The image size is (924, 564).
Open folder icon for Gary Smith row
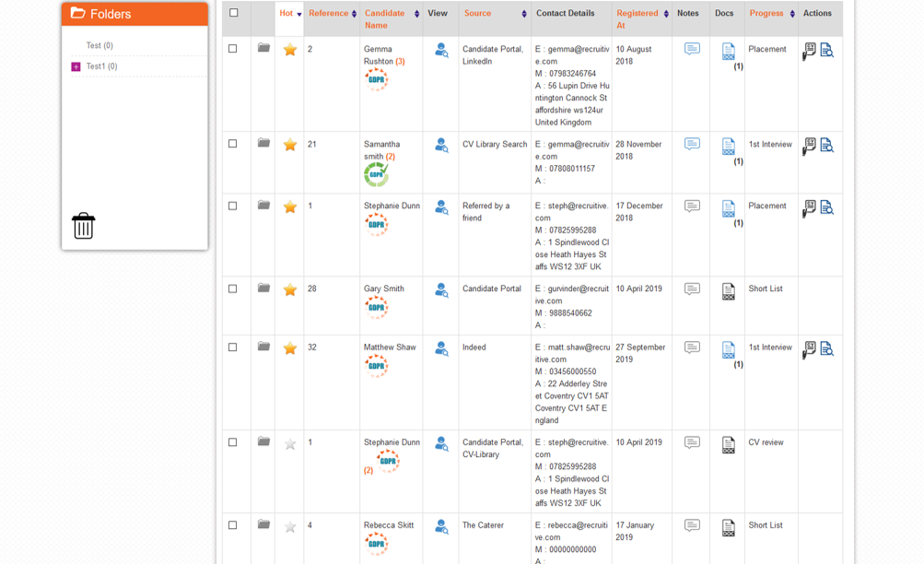point(263,288)
